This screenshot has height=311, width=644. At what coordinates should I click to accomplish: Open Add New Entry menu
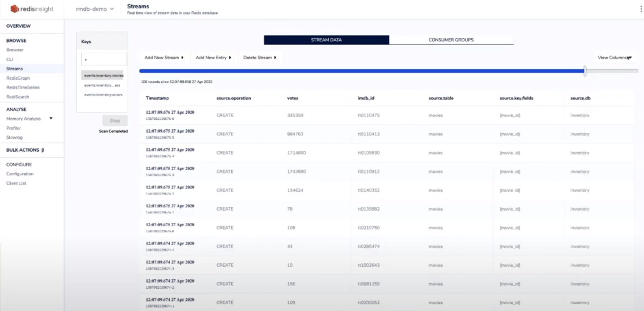[x=213, y=57]
